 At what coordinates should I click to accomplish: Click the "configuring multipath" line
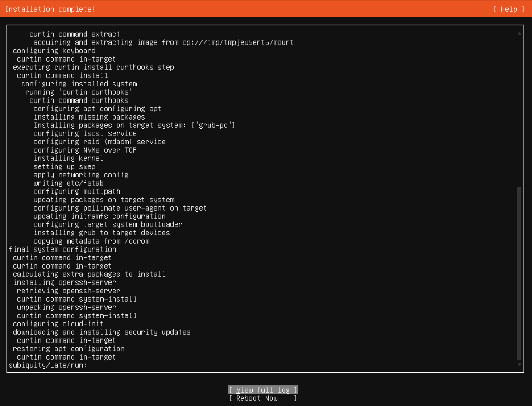pyautogui.click(x=77, y=191)
